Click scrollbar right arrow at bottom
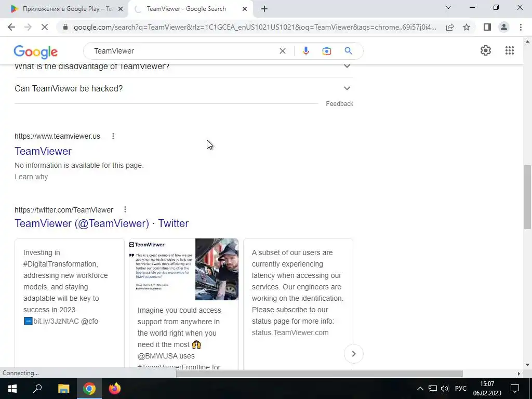 click(518, 374)
